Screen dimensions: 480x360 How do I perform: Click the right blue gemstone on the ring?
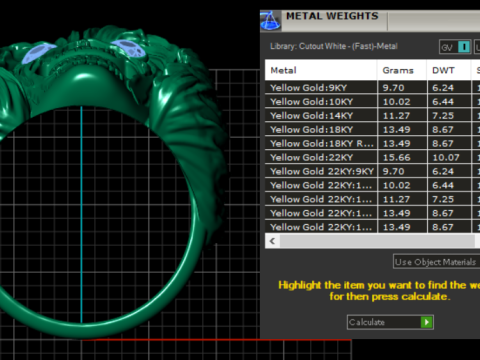pos(130,49)
